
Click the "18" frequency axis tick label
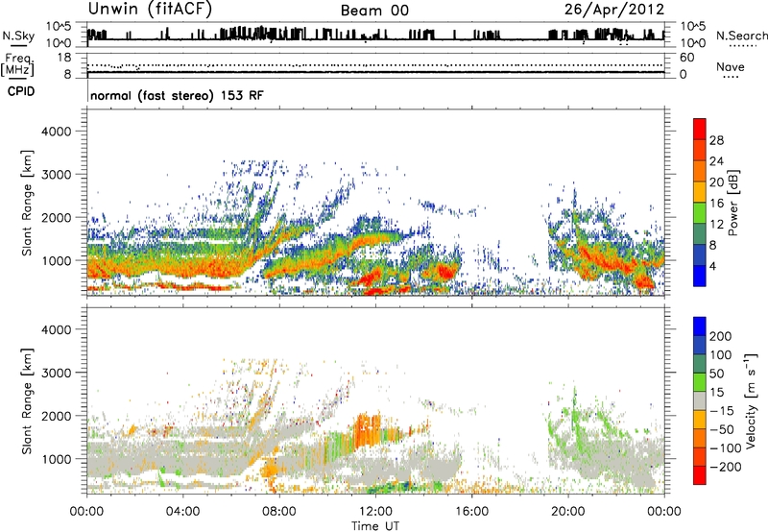pyautogui.click(x=64, y=58)
